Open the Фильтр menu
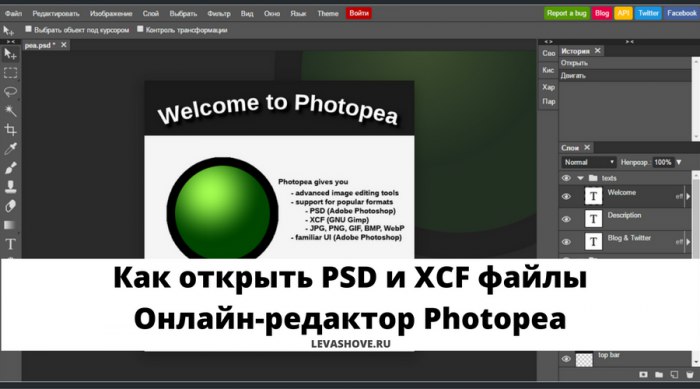The height and width of the screenshot is (389, 700). [x=219, y=13]
